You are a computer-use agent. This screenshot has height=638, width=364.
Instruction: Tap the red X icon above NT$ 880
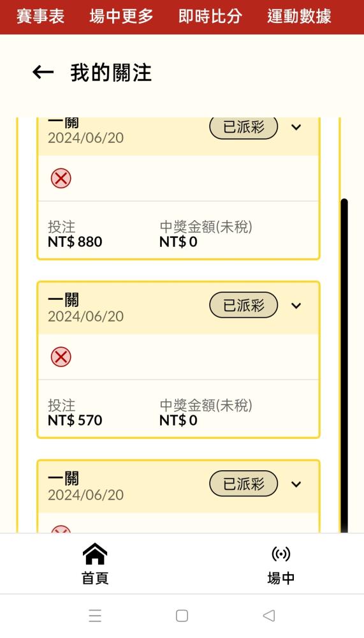point(61,178)
